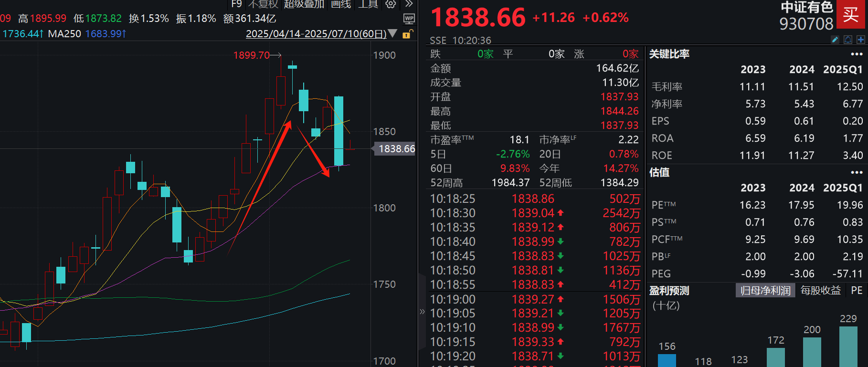Click the ROE row label
The image size is (868, 367).
pos(662,156)
